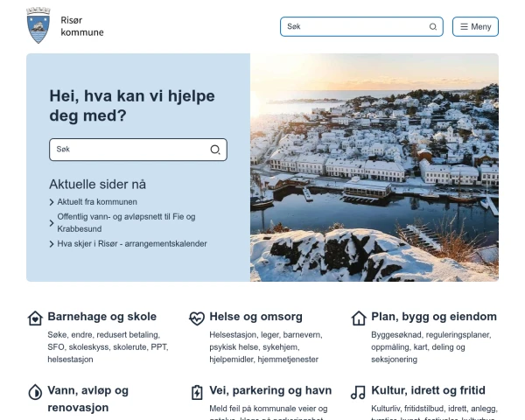
Task: Focus the header Søk input field
Action: (x=354, y=26)
